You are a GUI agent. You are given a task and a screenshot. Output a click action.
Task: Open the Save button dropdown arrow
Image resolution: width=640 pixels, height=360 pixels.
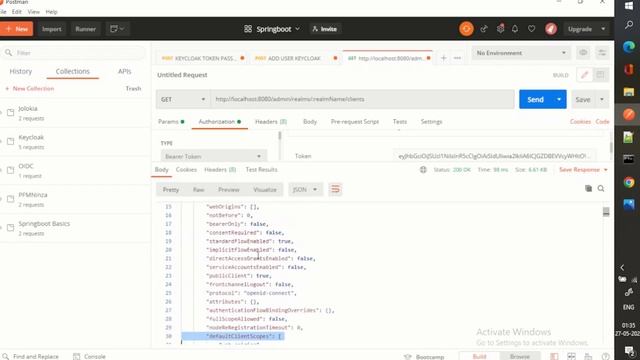(x=602, y=99)
